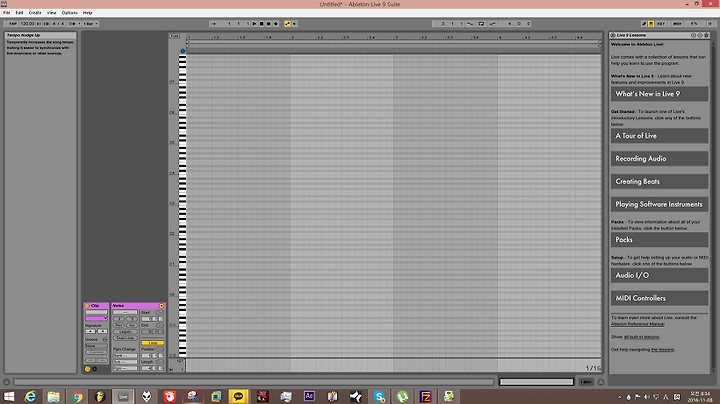The image size is (720, 404).
Task: Click the Dupl.Loop button
Action: [125, 338]
